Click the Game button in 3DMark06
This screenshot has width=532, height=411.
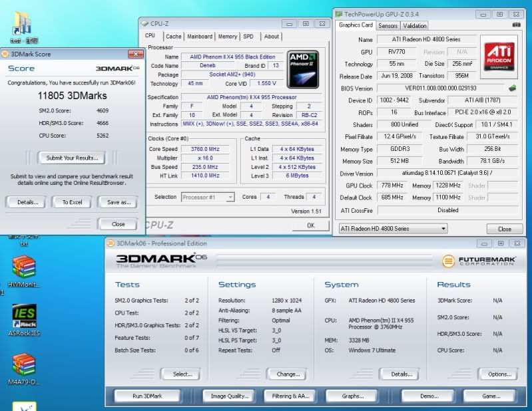click(x=491, y=396)
